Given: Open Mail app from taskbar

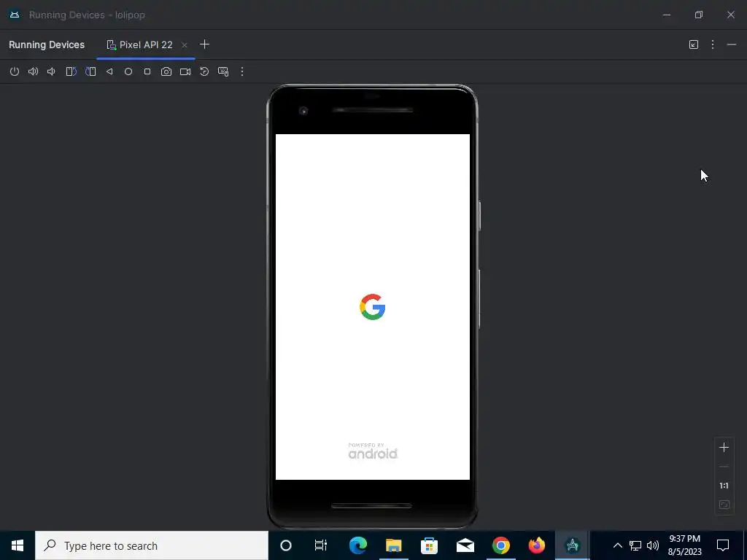Looking at the screenshot, I should (465, 545).
